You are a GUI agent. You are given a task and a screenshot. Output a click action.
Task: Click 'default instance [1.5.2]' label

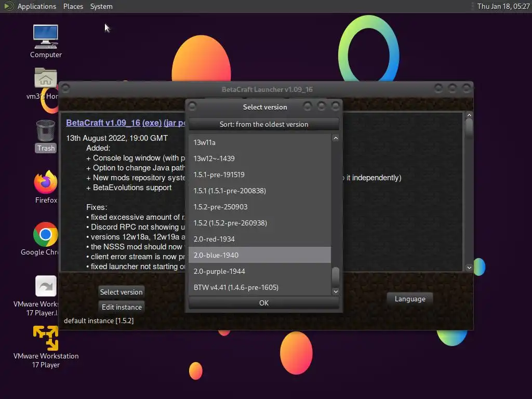(99, 321)
